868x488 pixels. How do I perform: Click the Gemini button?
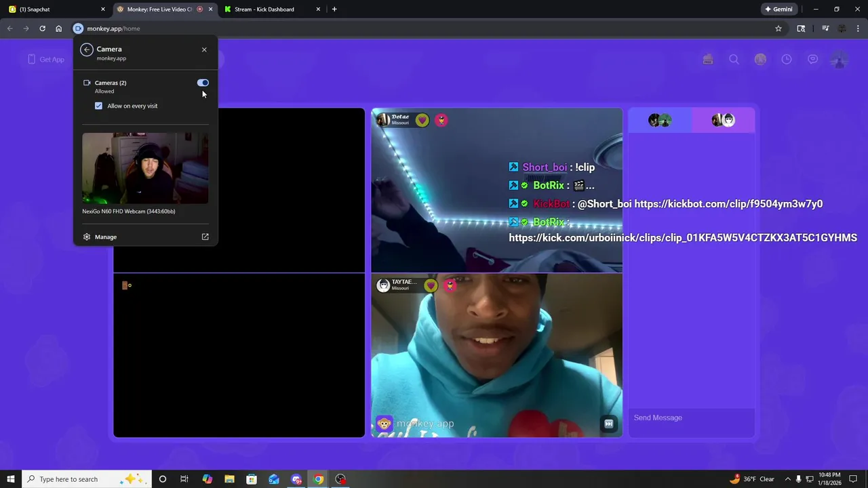click(x=778, y=9)
